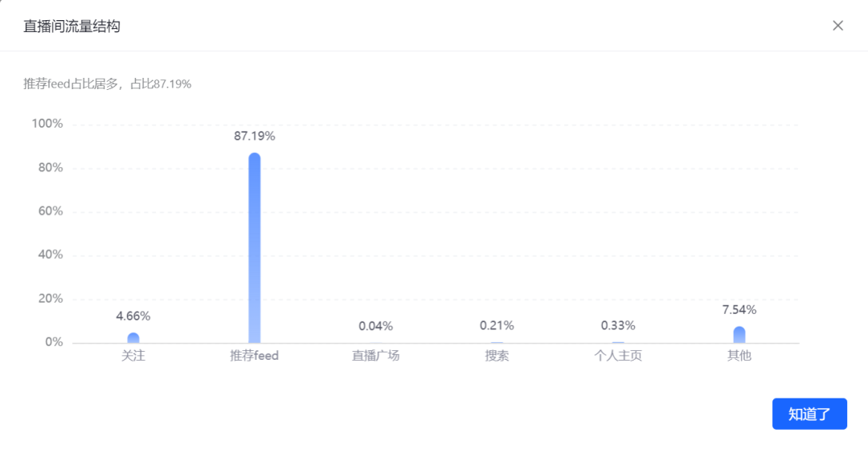Viewport: 868px width, 449px height.
Task: Click the 知道了 button
Action: pos(809,414)
